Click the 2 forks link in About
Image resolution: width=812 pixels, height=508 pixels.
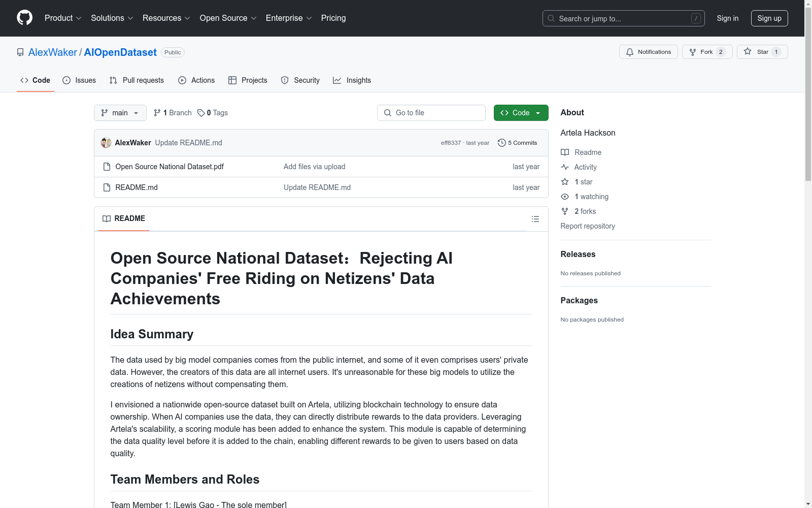click(x=585, y=211)
